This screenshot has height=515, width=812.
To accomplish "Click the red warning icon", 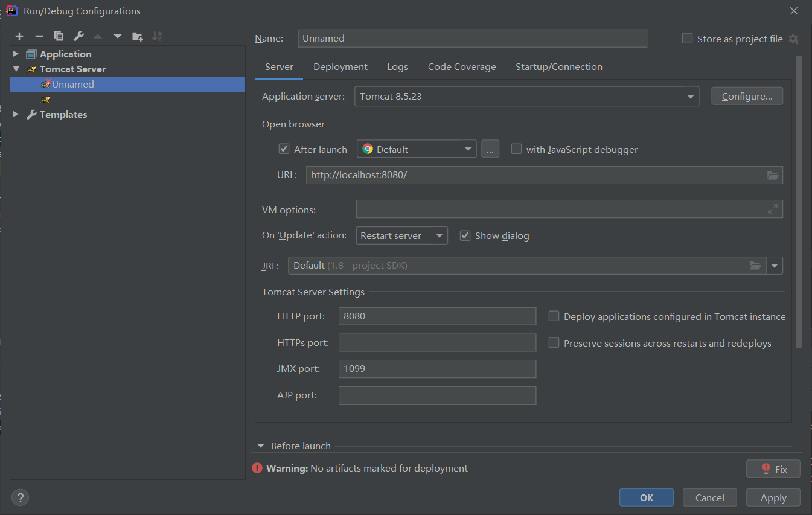I will click(257, 468).
